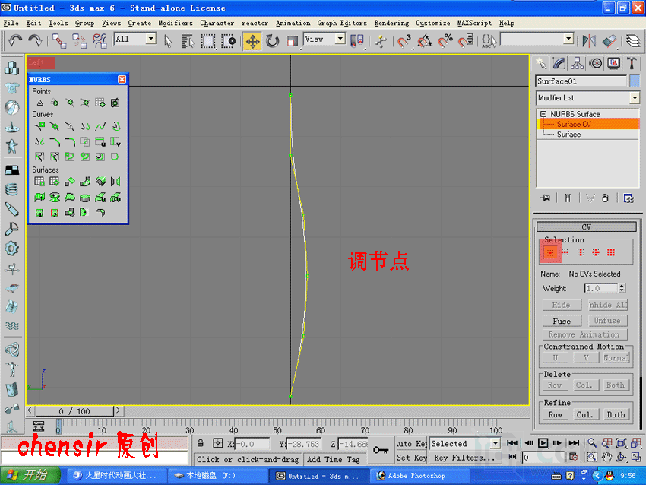The width and height of the screenshot is (646, 485).
Task: Open the Graph Editors menu
Action: click(x=342, y=23)
